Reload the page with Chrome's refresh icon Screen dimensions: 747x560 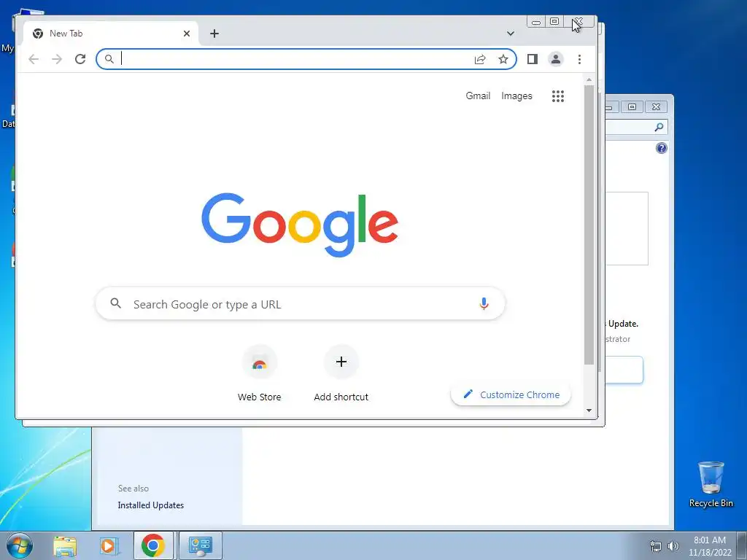(80, 59)
